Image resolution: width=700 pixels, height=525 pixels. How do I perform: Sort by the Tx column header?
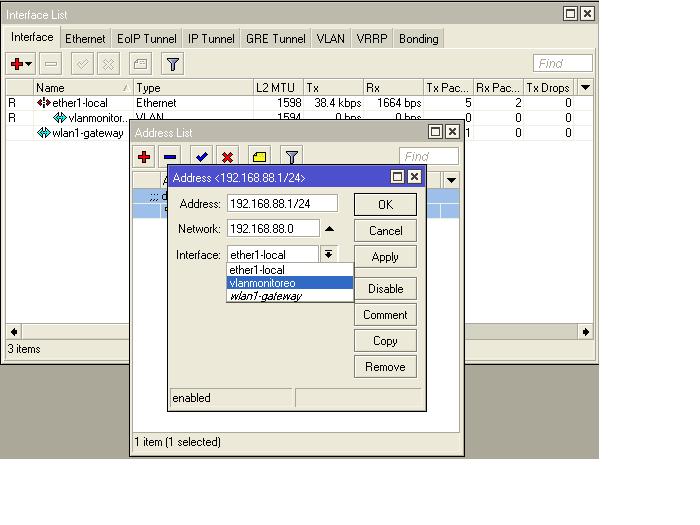(x=333, y=88)
